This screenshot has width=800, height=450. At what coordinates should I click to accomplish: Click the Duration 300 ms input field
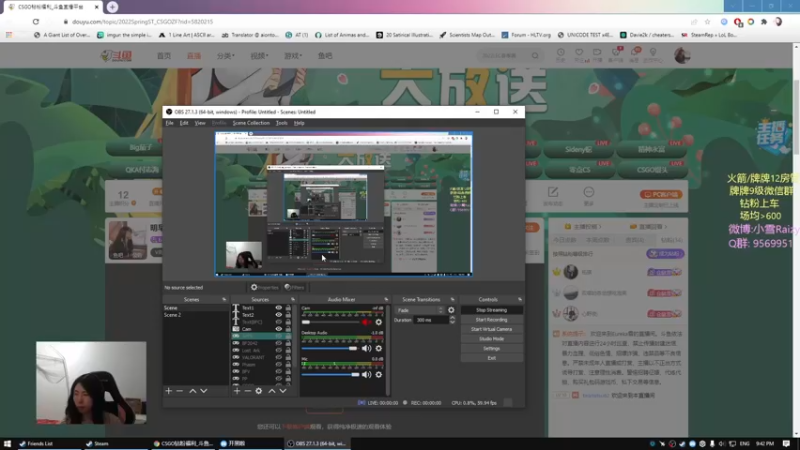click(x=431, y=320)
